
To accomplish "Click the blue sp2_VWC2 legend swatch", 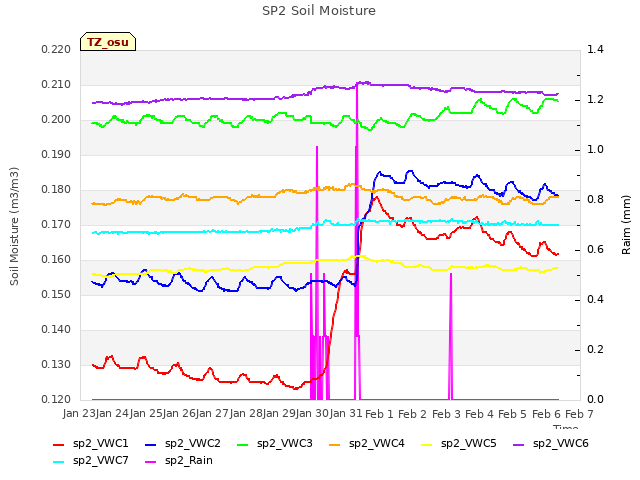I will (151, 444).
